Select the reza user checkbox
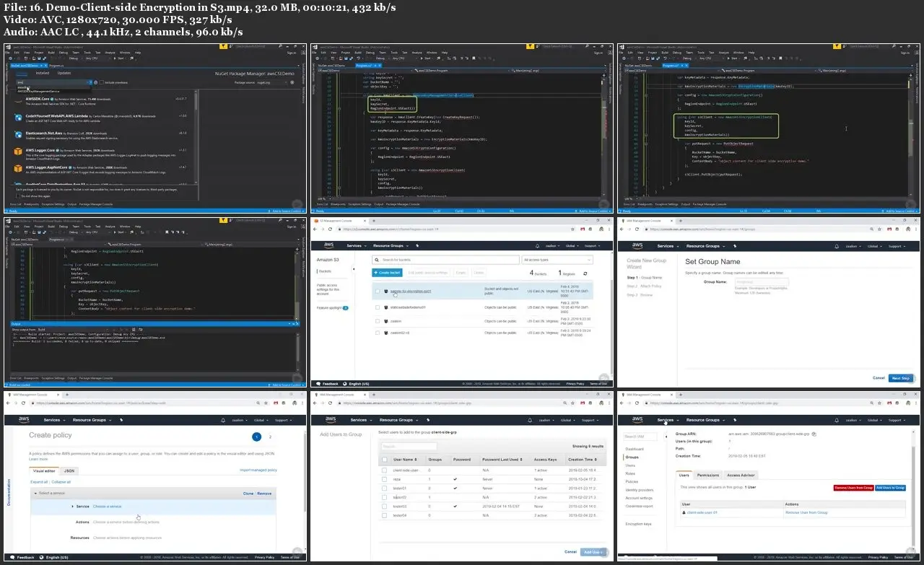The image size is (924, 565). tap(385, 479)
